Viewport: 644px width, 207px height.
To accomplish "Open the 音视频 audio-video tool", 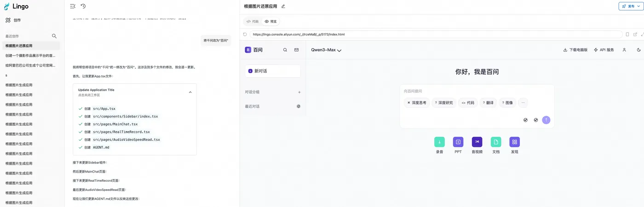I will point(477,145).
